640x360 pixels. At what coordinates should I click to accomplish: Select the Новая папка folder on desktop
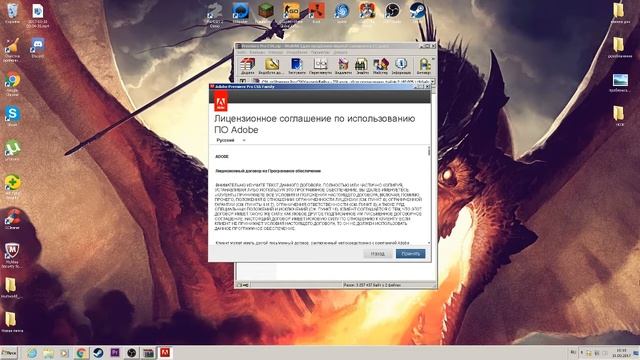11,322
